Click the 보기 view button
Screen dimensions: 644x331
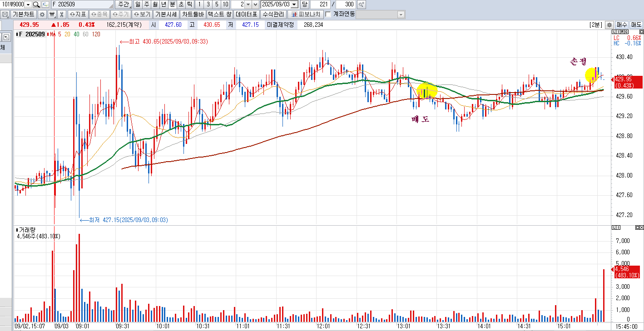(142, 14)
